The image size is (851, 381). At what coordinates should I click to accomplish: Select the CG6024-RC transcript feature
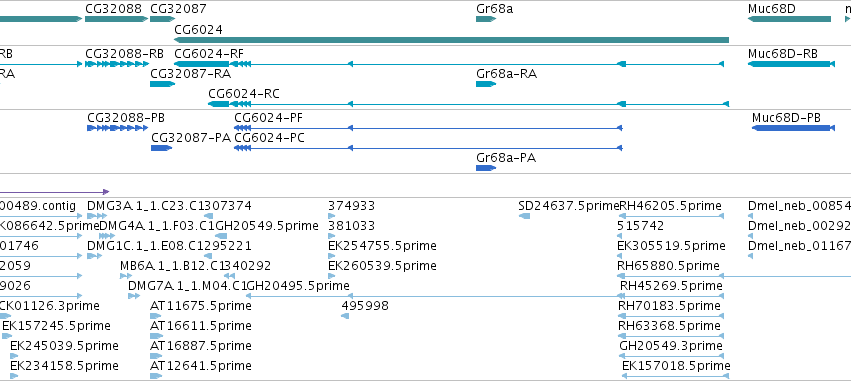click(468, 104)
